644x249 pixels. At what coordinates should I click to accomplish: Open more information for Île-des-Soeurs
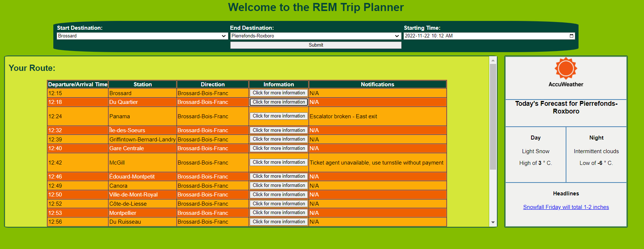click(x=278, y=130)
